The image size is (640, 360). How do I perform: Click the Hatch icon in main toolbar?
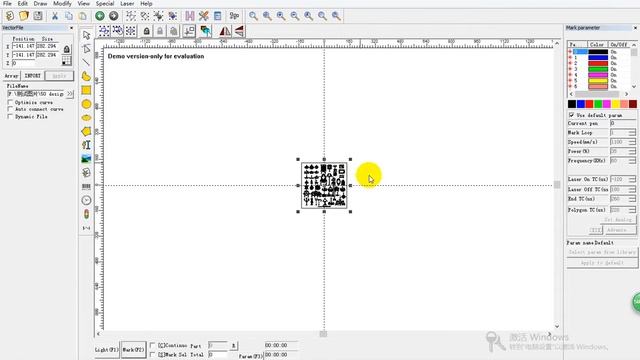[190, 16]
